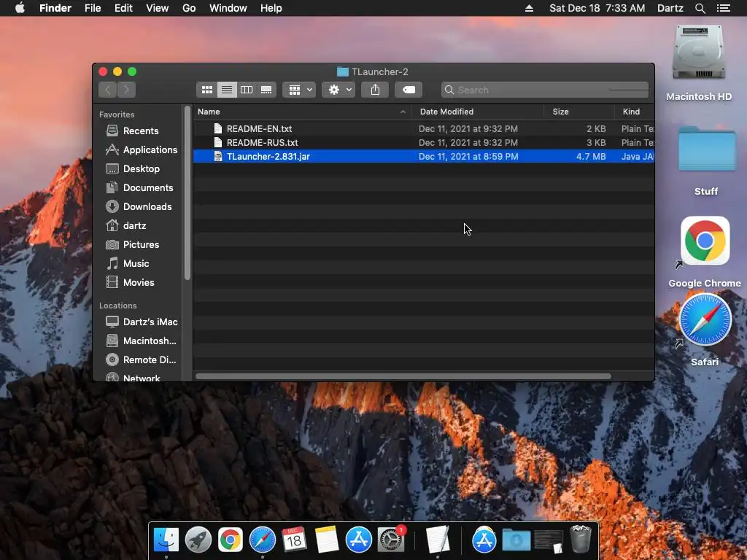747x560 pixels.
Task: Open the group-by arrangement dropdown
Action: click(299, 90)
